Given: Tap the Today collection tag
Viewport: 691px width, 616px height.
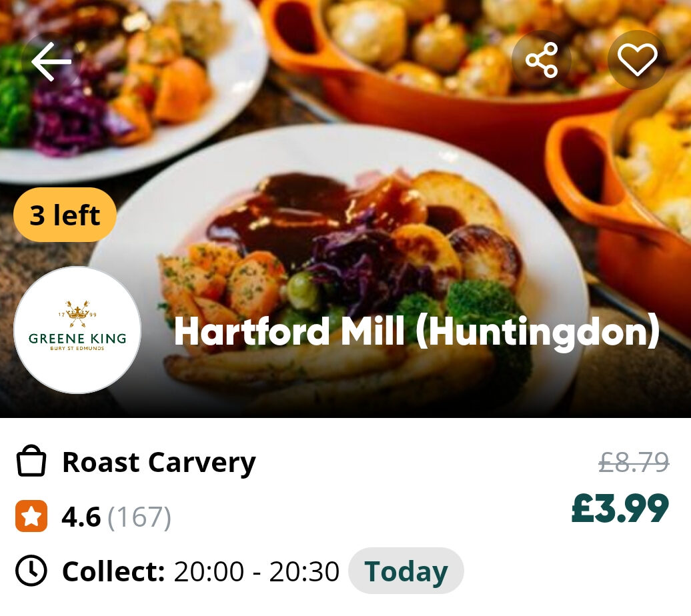Looking at the screenshot, I should coord(406,571).
